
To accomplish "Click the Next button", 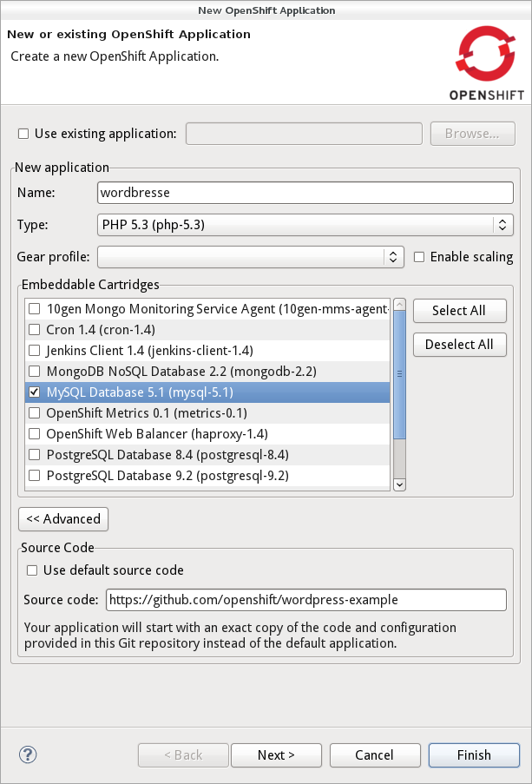I will click(x=276, y=755).
